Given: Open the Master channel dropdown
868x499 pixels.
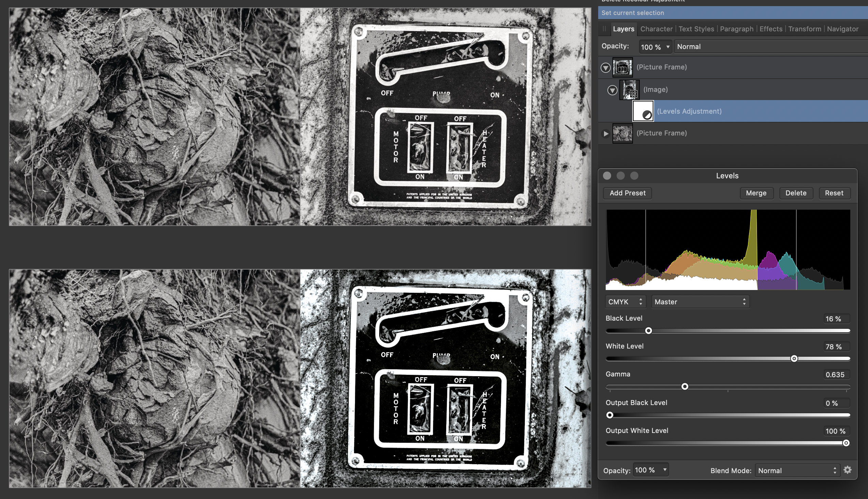Looking at the screenshot, I should [x=700, y=302].
